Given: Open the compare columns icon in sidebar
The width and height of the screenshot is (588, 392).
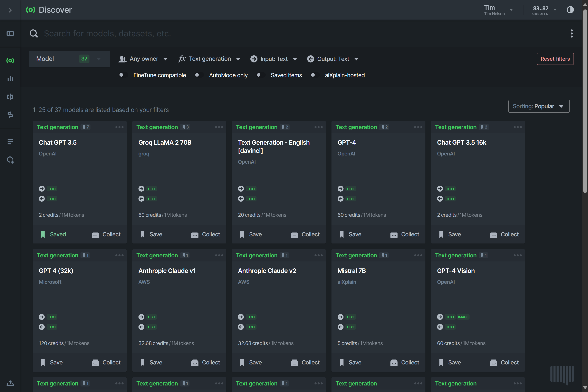Looking at the screenshot, I should tap(10, 96).
